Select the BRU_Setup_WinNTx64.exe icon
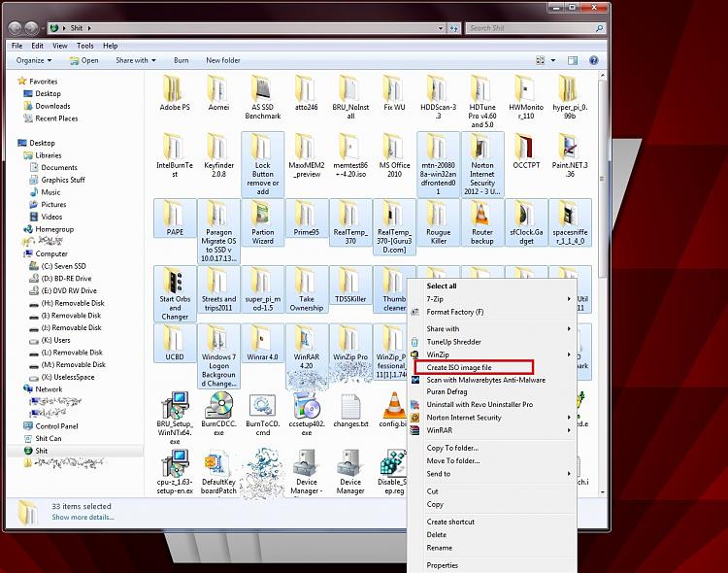The height and width of the screenshot is (573, 728). click(175, 405)
